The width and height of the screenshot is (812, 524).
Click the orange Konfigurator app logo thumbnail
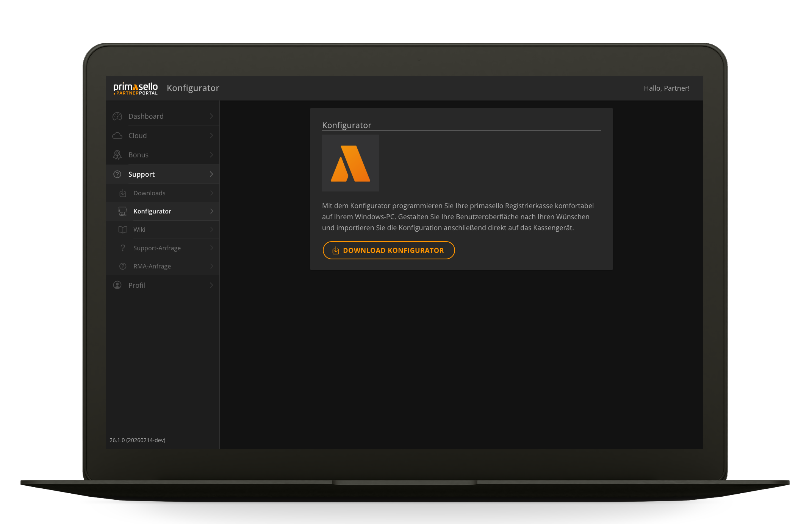tap(350, 163)
